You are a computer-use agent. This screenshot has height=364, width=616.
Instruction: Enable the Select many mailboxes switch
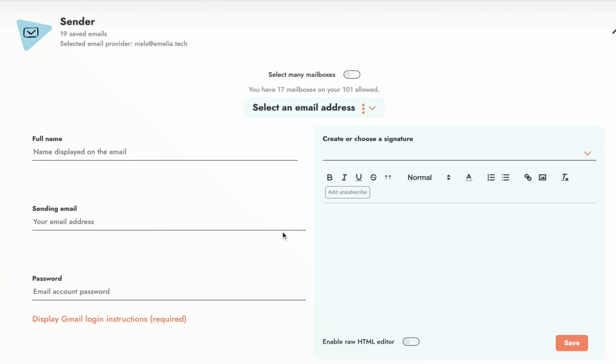[x=352, y=75]
